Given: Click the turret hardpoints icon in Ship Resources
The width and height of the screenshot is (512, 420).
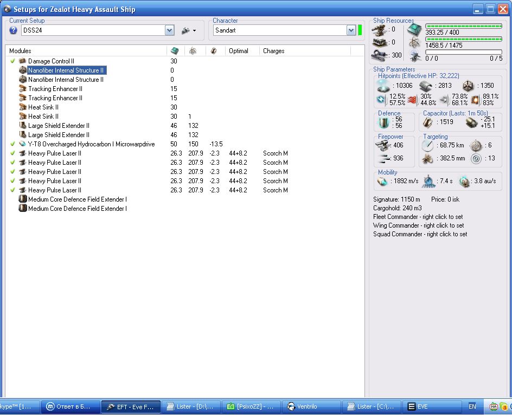Looking at the screenshot, I should 379,30.
